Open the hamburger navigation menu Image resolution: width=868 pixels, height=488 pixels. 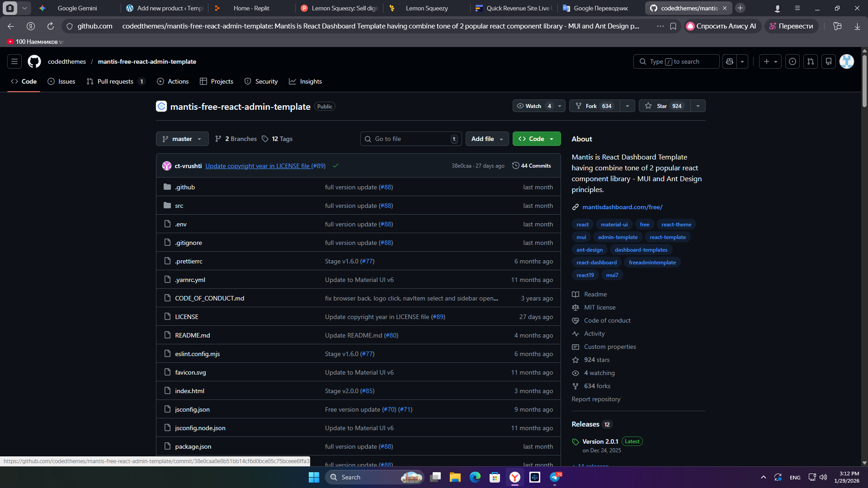(x=14, y=61)
